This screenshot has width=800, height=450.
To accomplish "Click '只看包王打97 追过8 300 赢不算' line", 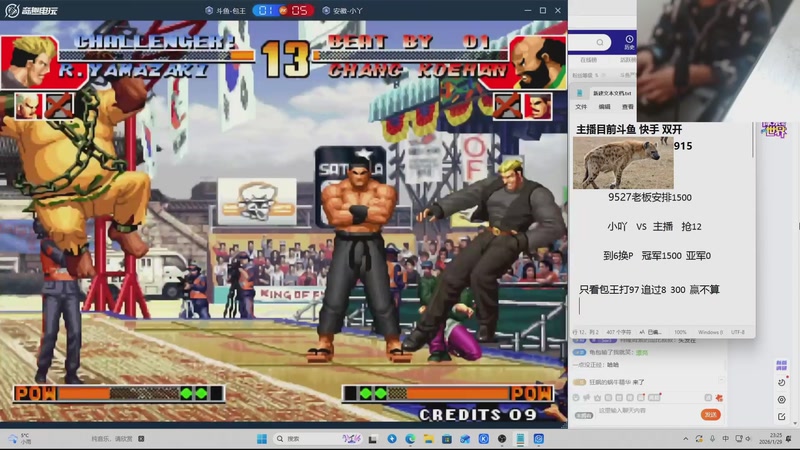I will (649, 290).
